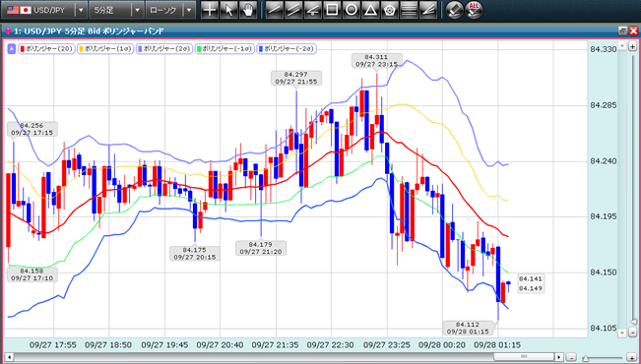Open the USD/JPY currency pair dropdown
641x364 pixels.
point(82,10)
